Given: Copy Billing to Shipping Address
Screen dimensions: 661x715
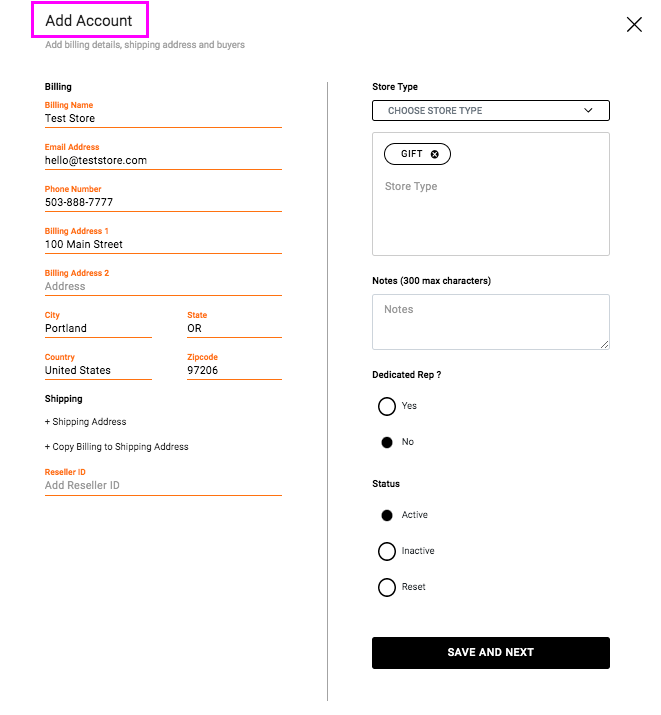Looking at the screenshot, I should 117,447.
